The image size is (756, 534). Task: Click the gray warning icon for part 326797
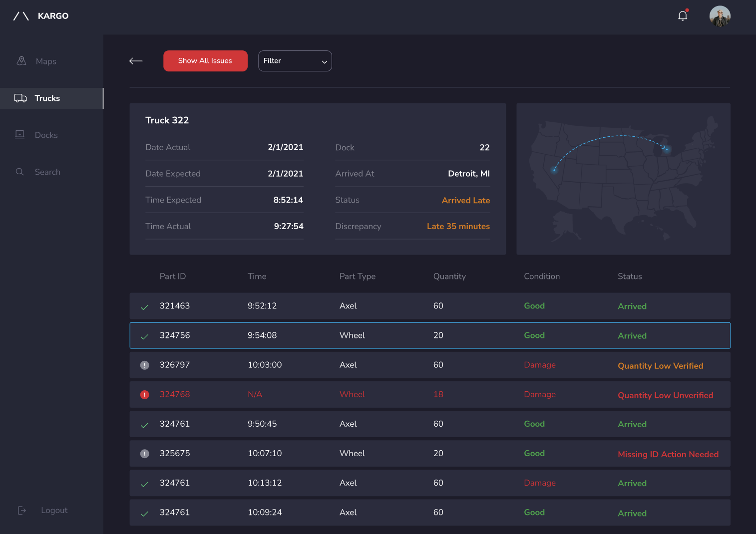click(145, 365)
